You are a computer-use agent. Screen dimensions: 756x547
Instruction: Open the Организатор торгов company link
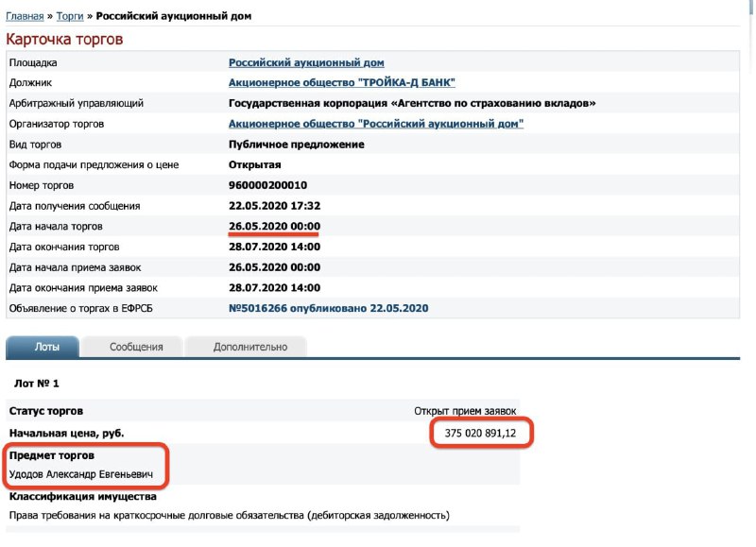pos(375,124)
